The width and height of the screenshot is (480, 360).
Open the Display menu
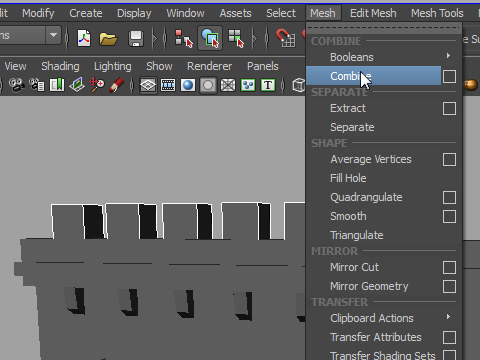134,13
